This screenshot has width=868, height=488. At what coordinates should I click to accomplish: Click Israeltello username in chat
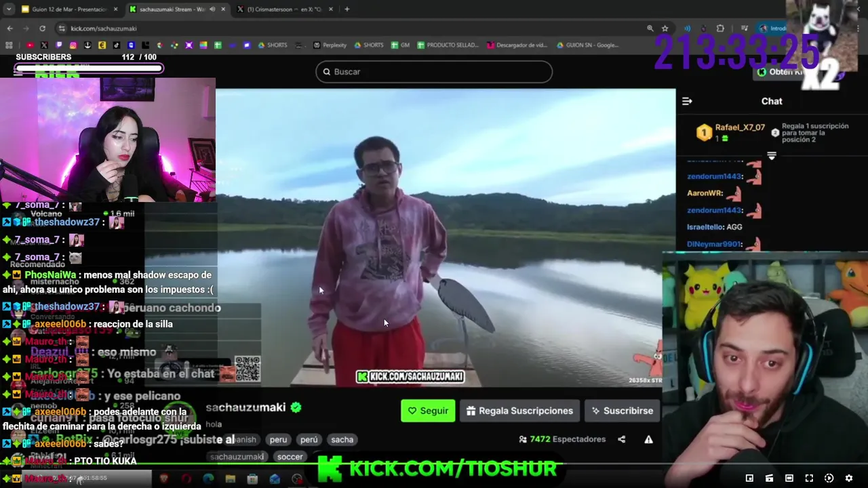[x=705, y=227]
